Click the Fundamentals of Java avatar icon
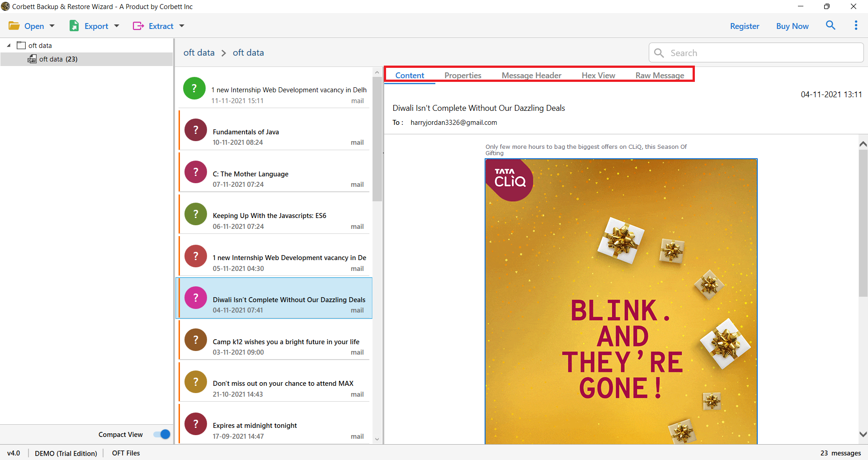Viewport: 868px width, 460px height. (196, 130)
